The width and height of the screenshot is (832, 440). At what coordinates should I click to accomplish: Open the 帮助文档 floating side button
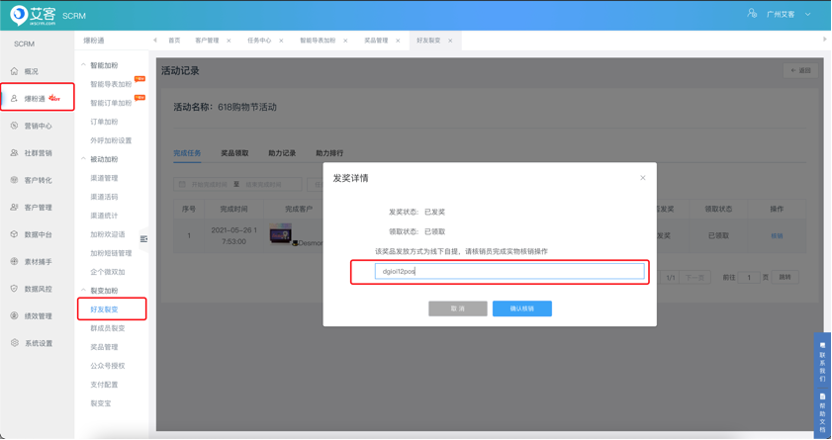822,409
